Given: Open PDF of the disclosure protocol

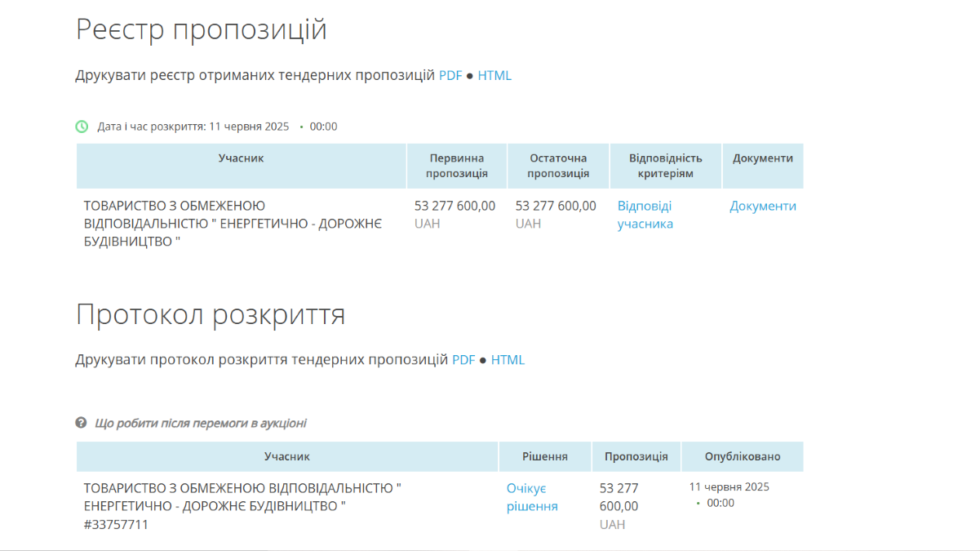Looking at the screenshot, I should click(463, 360).
